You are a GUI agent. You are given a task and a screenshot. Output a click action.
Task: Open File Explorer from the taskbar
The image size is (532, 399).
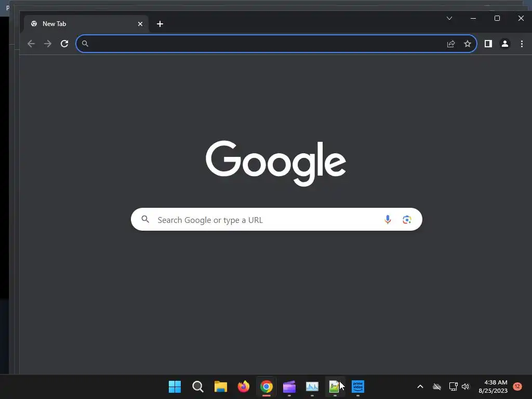(220, 387)
